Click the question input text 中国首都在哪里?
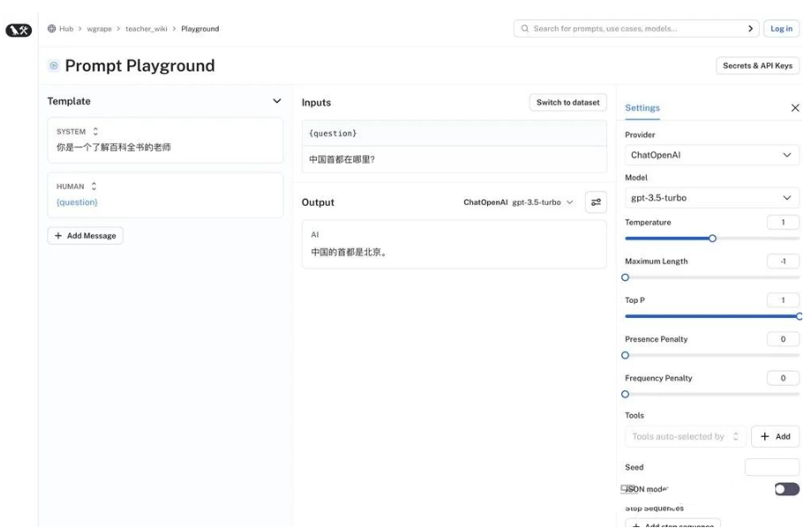Image resolution: width=812 pixels, height=528 pixels. (342, 160)
